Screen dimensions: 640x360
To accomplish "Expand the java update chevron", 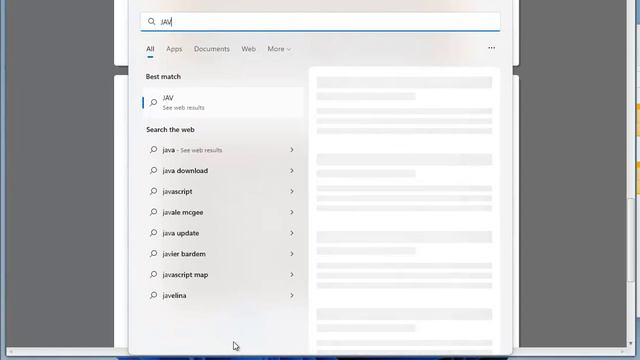I will tap(292, 233).
